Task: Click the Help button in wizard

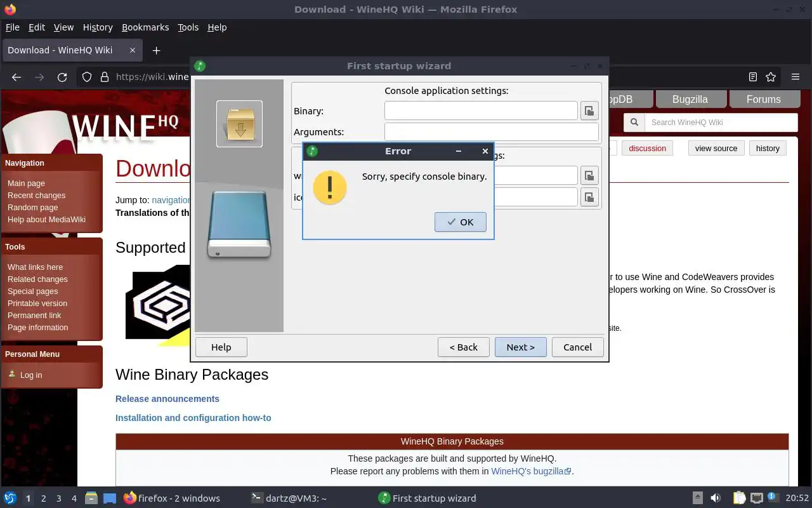Action: [x=221, y=347]
